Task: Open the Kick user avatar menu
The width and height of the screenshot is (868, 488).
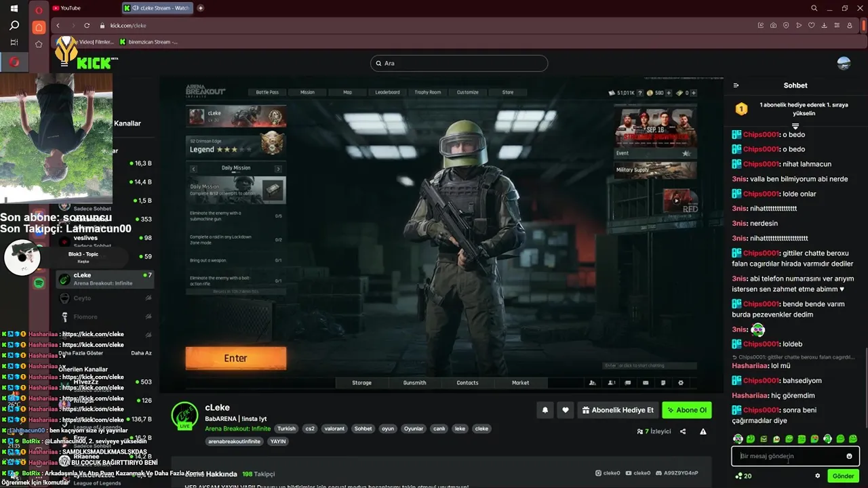Action: [x=844, y=63]
